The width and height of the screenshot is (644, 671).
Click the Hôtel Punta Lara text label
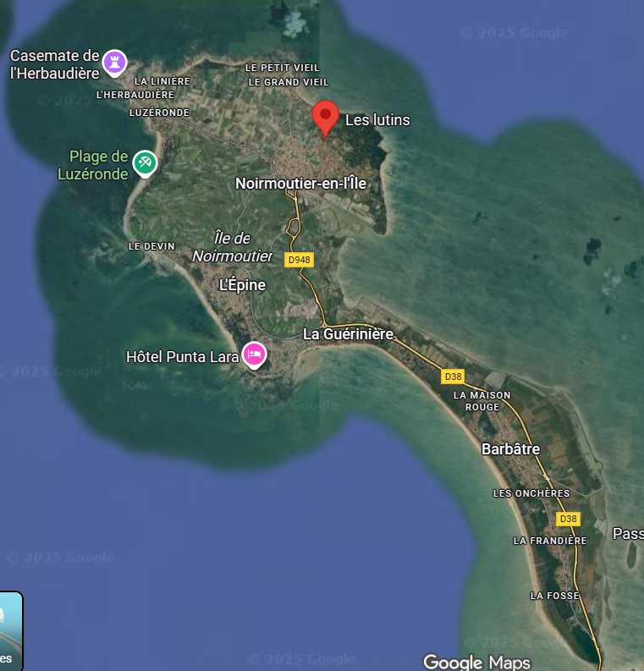tap(182, 357)
